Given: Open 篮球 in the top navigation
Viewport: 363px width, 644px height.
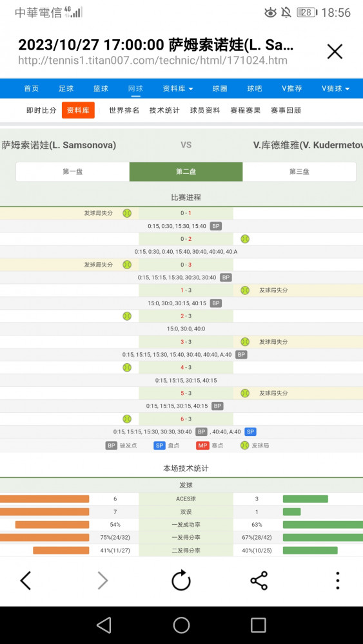Looking at the screenshot, I should click(101, 88).
